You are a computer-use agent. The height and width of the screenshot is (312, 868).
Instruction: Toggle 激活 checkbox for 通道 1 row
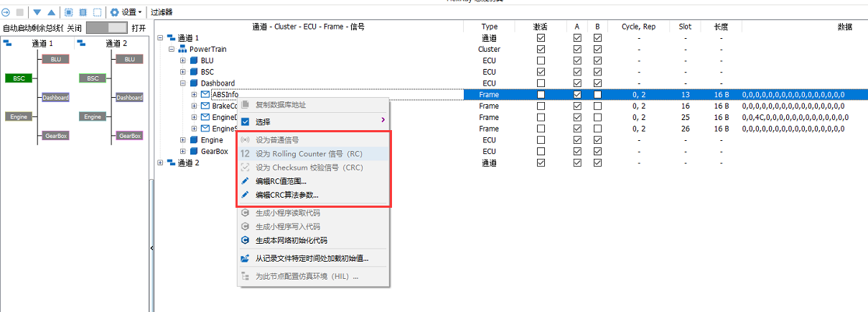541,38
